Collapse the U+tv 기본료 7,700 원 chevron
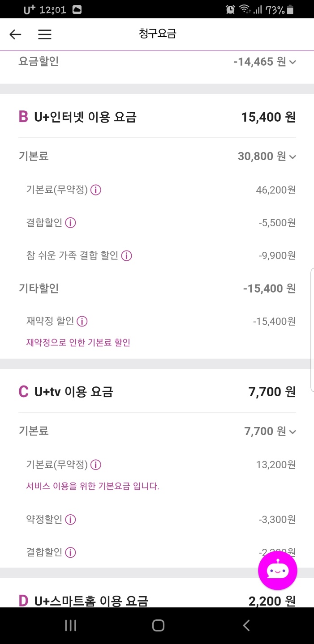314x644 pixels. (x=293, y=432)
